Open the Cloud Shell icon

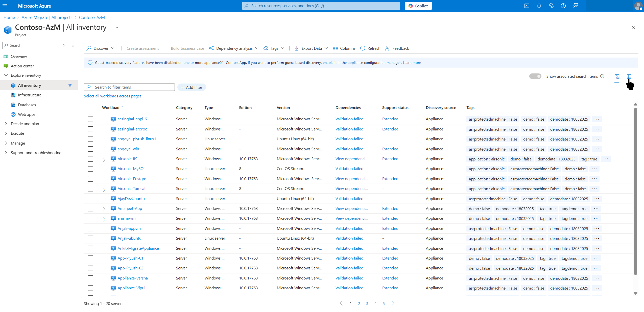pyautogui.click(x=527, y=6)
